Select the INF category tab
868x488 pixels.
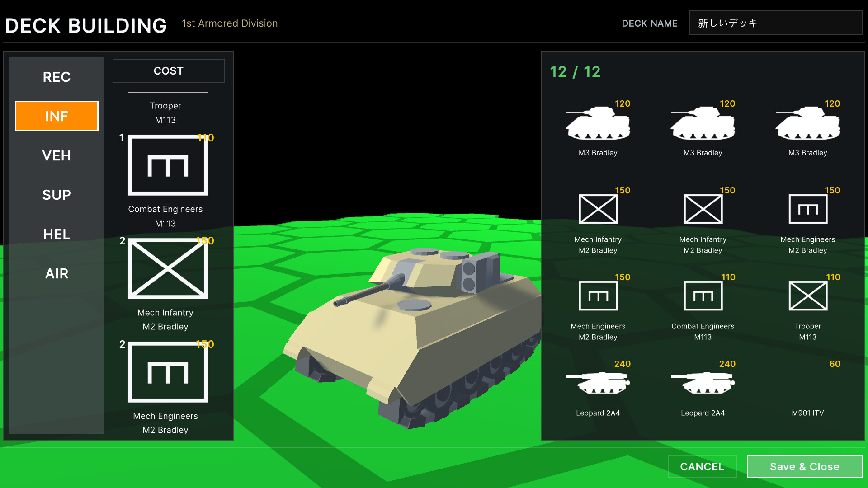click(57, 116)
